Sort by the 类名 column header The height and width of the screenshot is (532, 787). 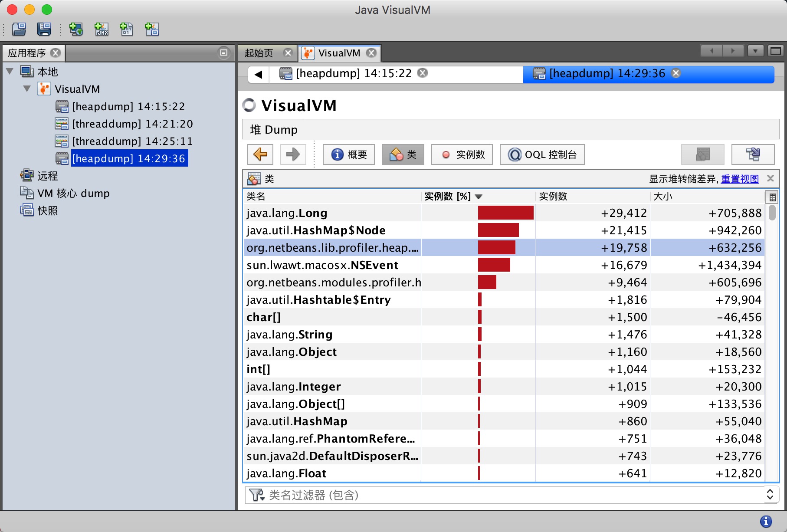tap(332, 197)
